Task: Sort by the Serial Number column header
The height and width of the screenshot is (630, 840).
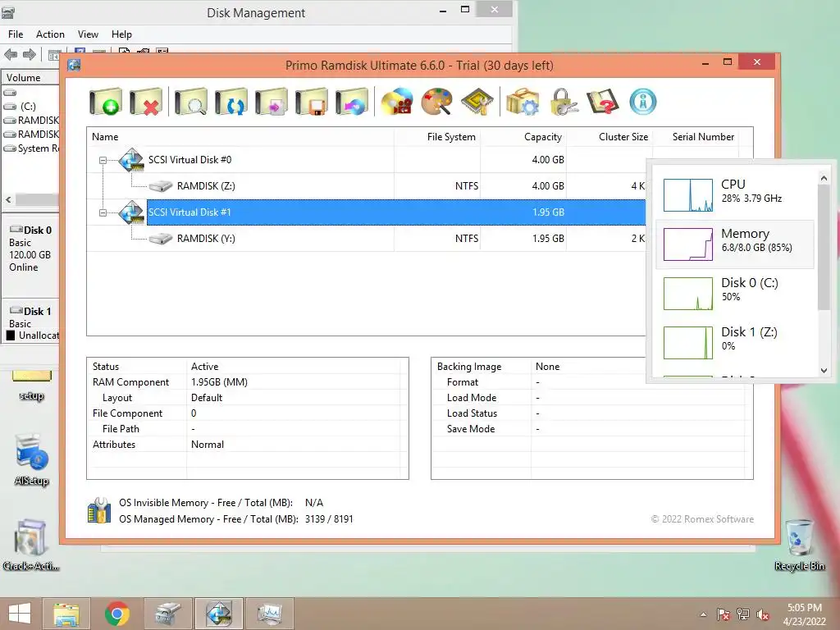Action: coord(696,137)
